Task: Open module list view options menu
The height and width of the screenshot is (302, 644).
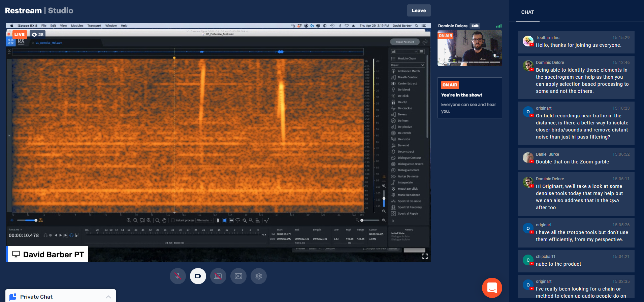Action: 422,52
